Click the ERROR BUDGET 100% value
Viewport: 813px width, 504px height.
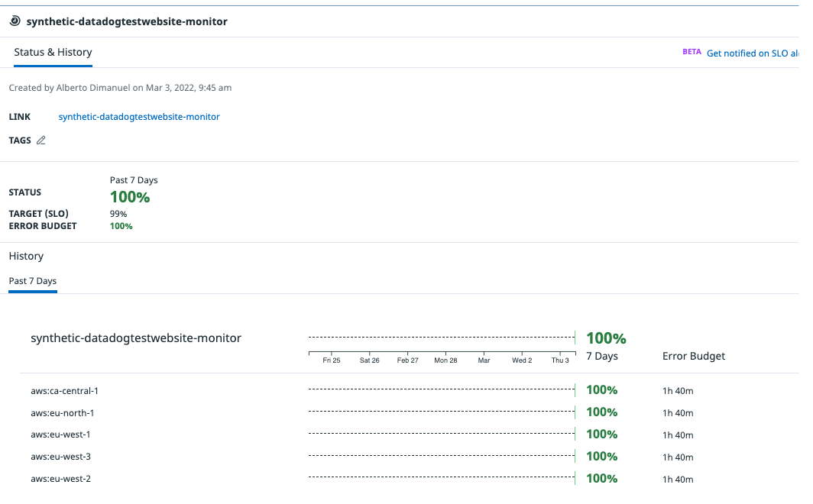coord(121,226)
